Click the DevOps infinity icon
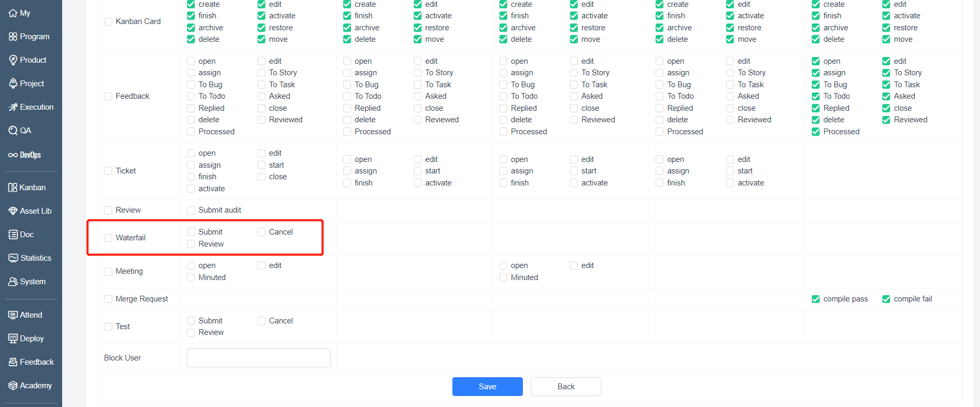 click(x=13, y=155)
